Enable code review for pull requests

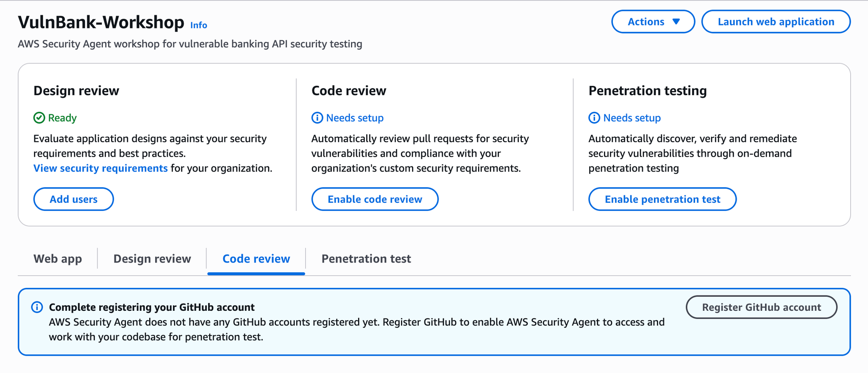tap(375, 199)
